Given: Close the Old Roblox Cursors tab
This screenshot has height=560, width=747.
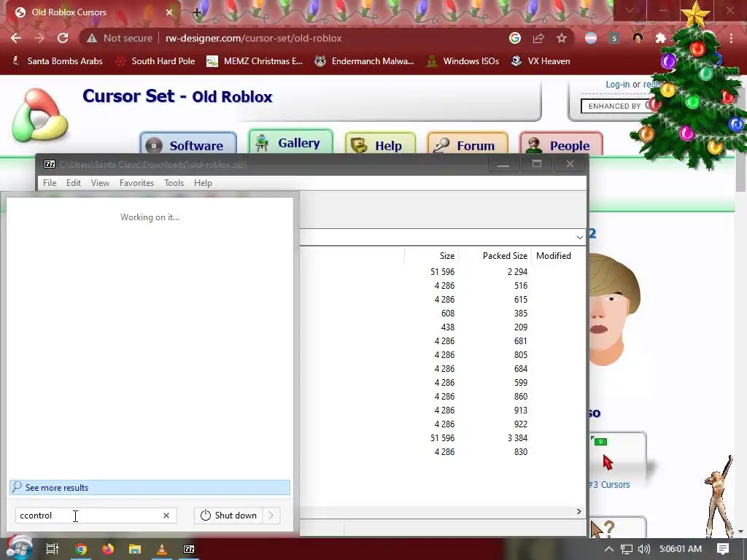Looking at the screenshot, I should [169, 12].
